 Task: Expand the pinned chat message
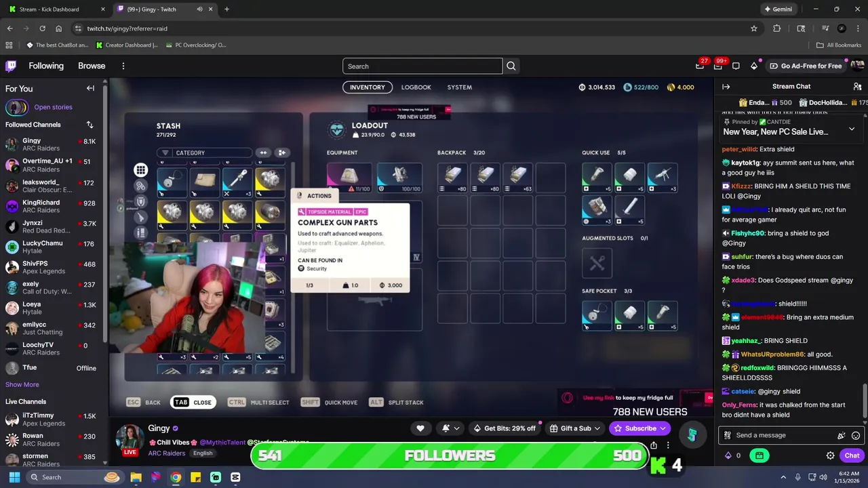pos(852,129)
